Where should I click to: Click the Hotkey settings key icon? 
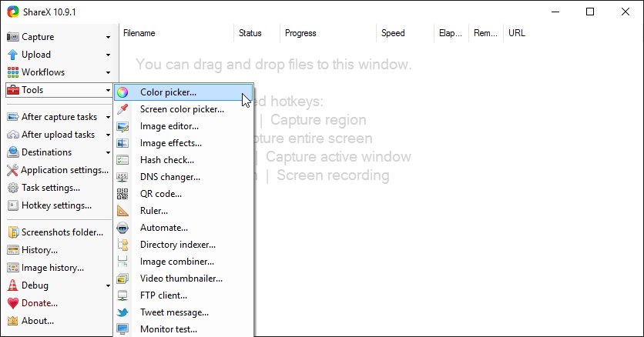(x=13, y=205)
